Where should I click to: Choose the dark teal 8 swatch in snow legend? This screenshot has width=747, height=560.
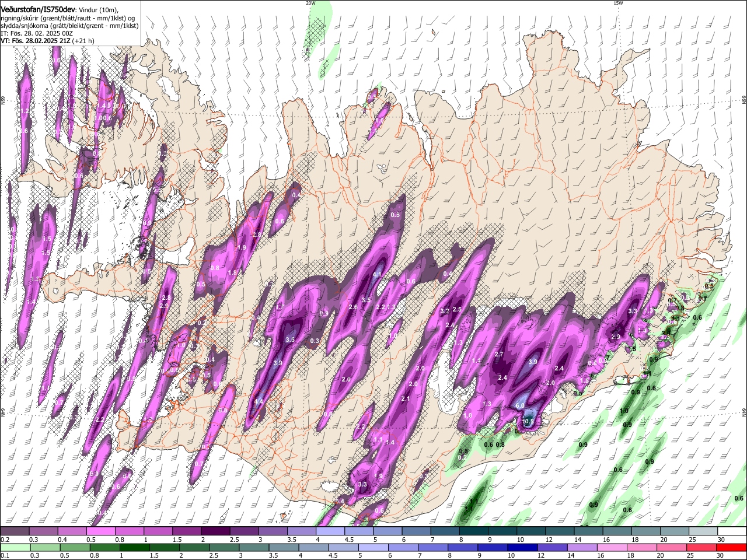473,531
